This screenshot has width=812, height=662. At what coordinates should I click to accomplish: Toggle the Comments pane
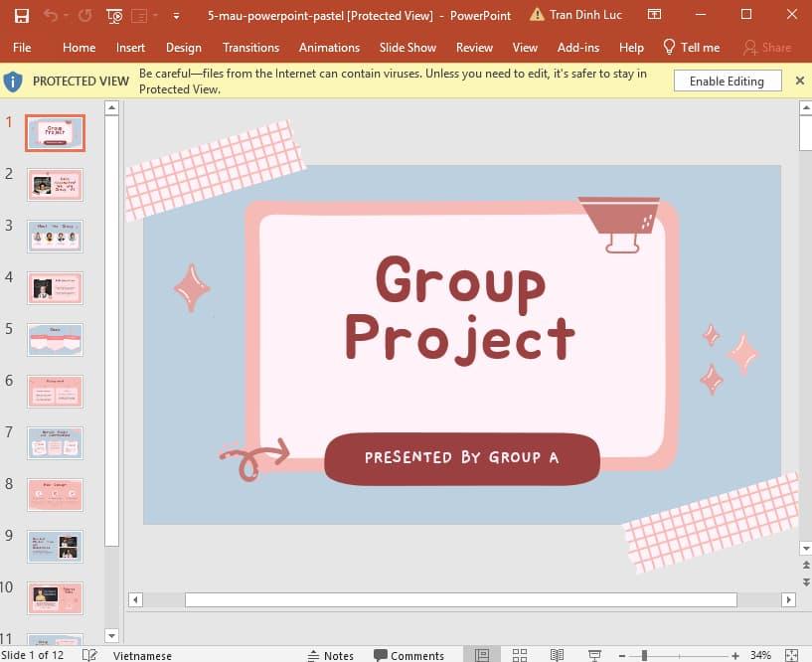coord(408,655)
